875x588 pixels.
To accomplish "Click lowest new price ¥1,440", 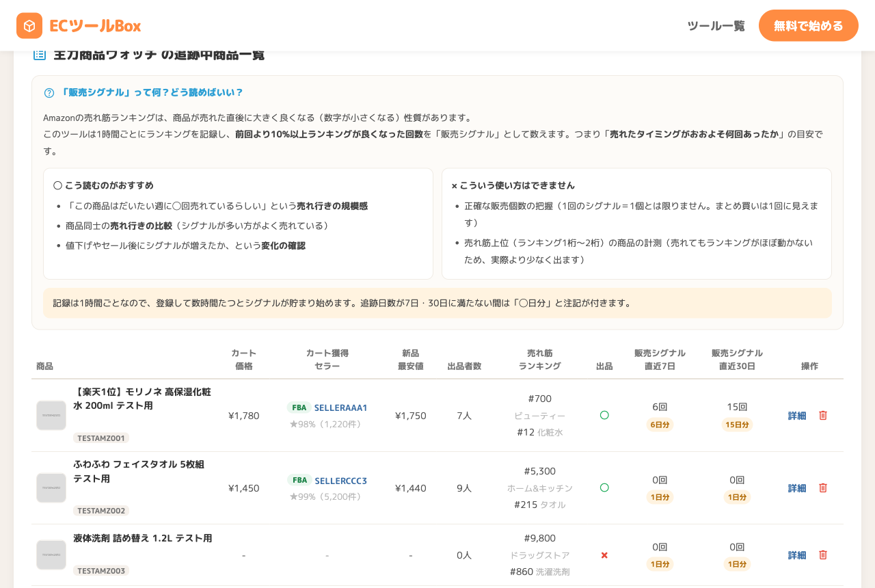I will 410,487.
